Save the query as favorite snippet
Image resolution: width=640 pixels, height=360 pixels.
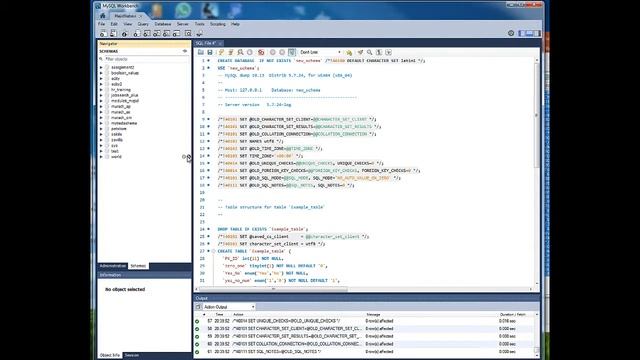[349, 52]
